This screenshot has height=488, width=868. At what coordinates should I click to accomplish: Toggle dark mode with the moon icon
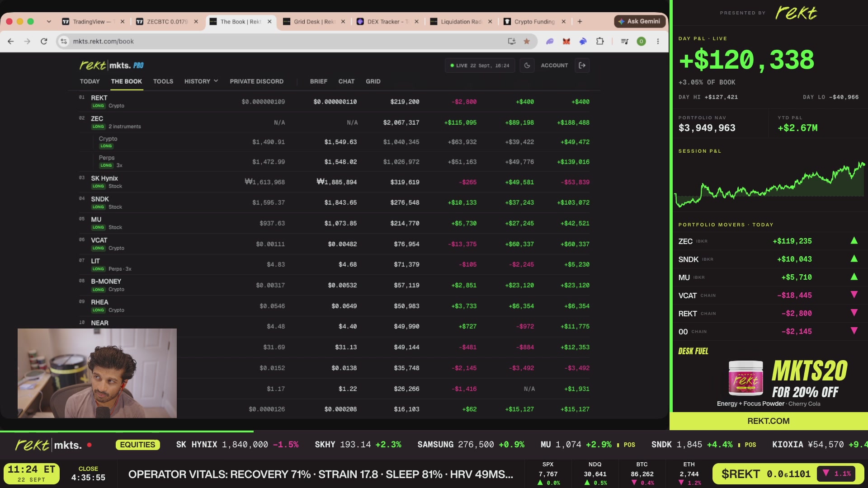click(x=527, y=66)
